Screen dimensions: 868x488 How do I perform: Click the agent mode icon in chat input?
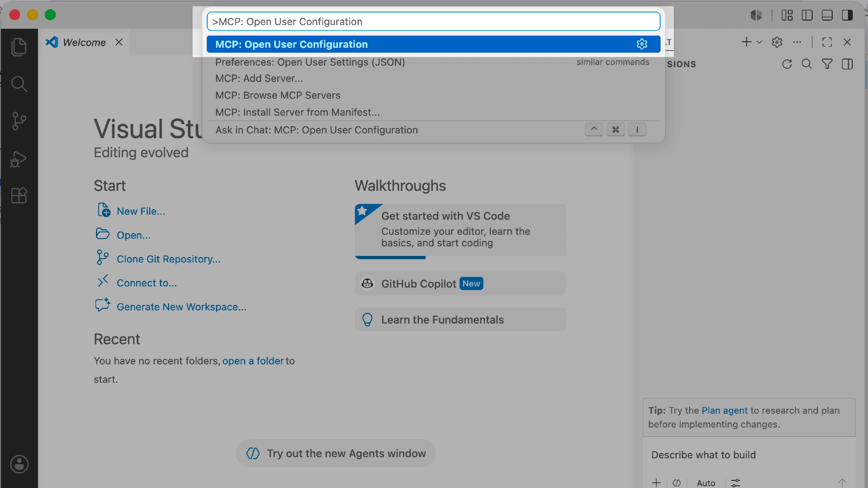676,483
